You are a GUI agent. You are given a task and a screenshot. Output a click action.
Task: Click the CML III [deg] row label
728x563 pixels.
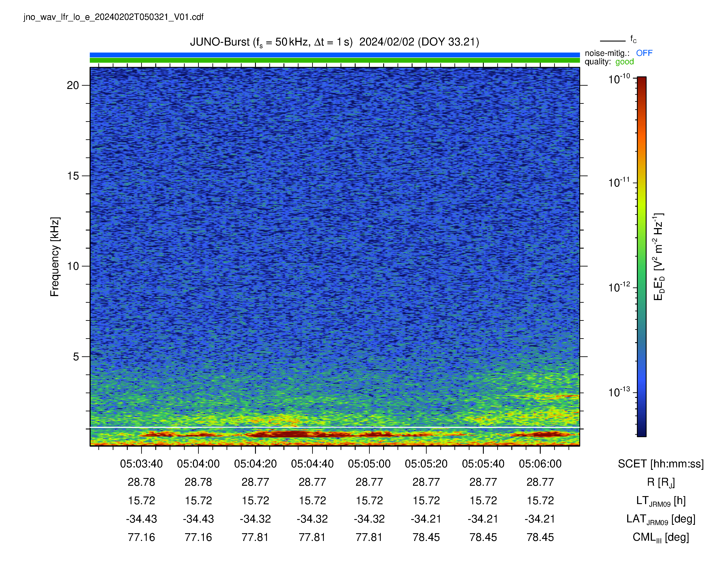click(x=661, y=538)
